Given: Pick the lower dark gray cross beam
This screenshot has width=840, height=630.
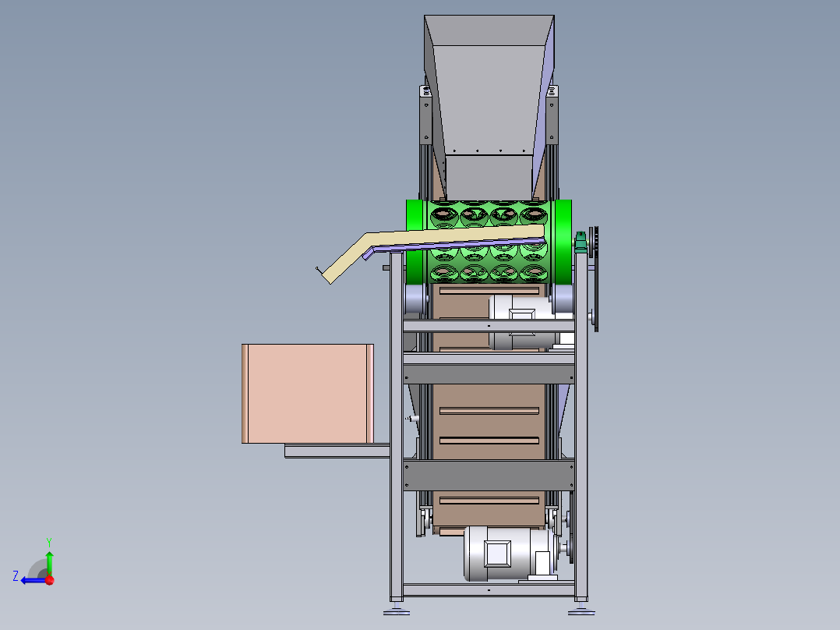Looking at the screenshot, I should click(x=489, y=475).
